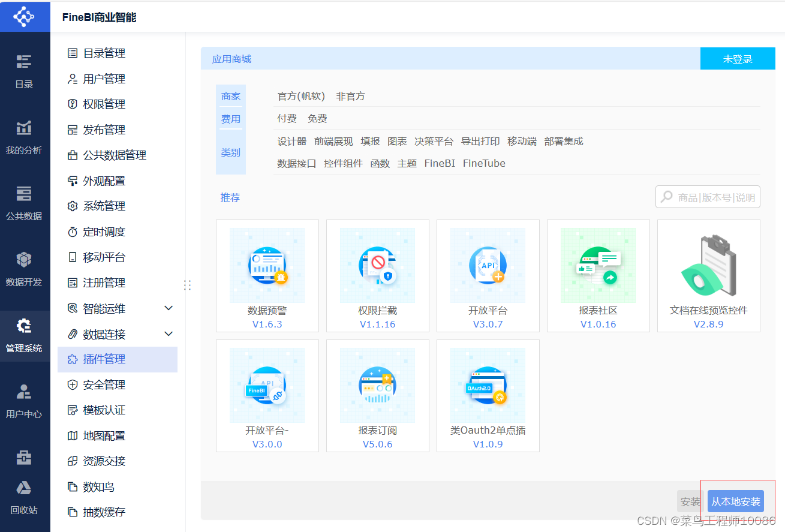785x532 pixels.
Task: Click the 资源交接 icon
Action: pos(73,461)
